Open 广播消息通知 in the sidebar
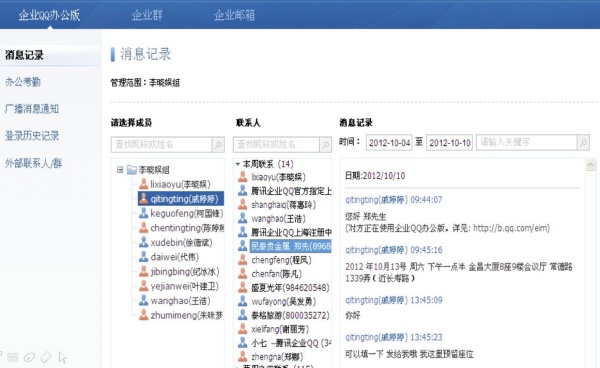The width and height of the screenshot is (600, 368). tap(32, 109)
